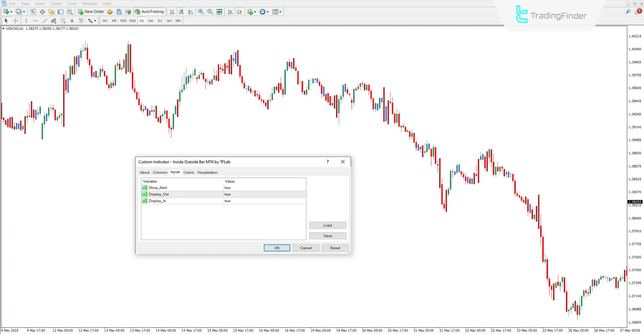Zoom out of the chart
The height and width of the screenshot is (334, 644).
coord(210,12)
